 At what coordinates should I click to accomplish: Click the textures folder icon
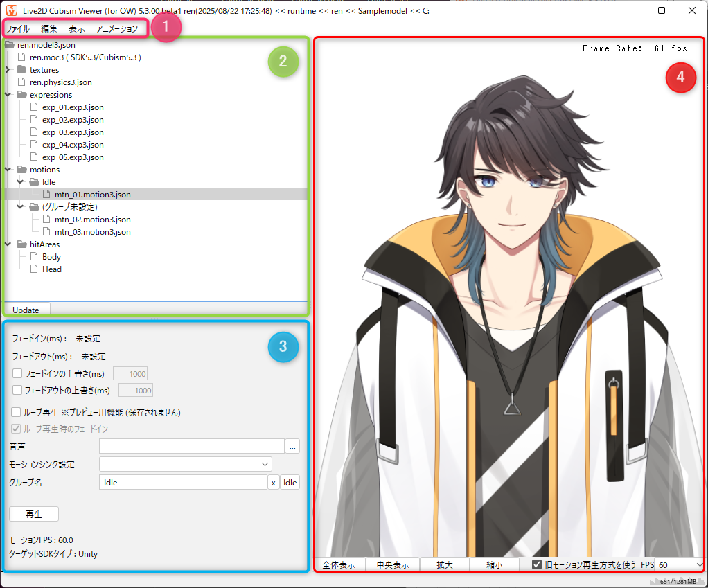click(x=21, y=70)
